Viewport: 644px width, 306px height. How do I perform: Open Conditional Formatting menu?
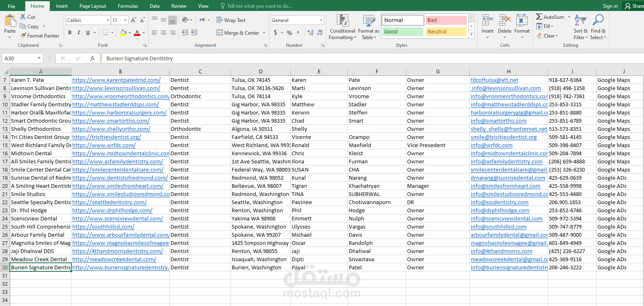pyautogui.click(x=343, y=27)
